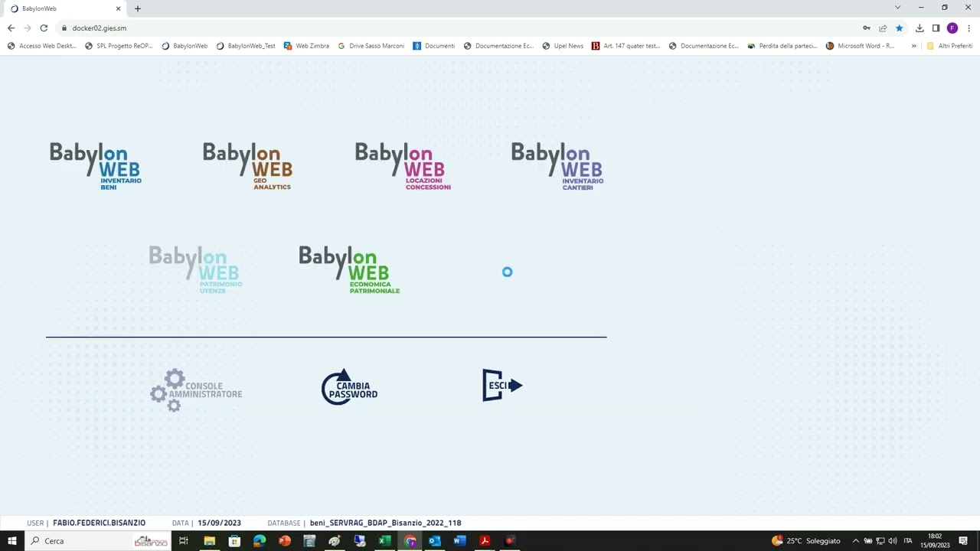980x551 pixels.
Task: Open File Explorer from taskbar
Action: (209, 541)
